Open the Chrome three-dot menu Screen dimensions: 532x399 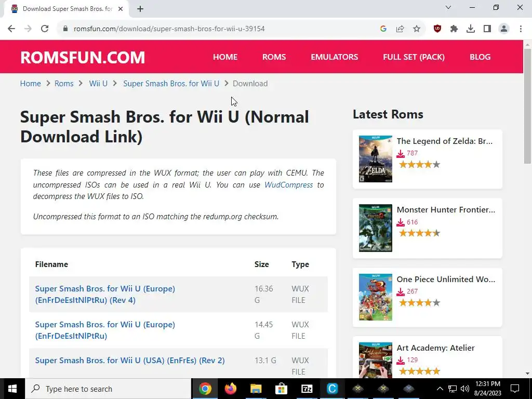(x=521, y=29)
